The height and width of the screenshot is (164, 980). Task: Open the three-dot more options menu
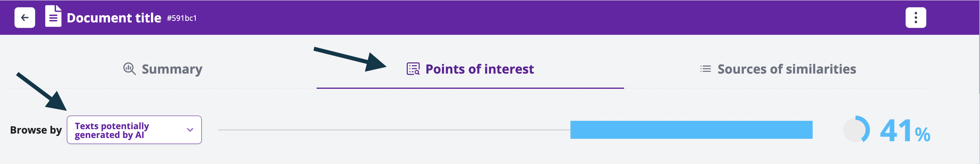click(x=916, y=18)
